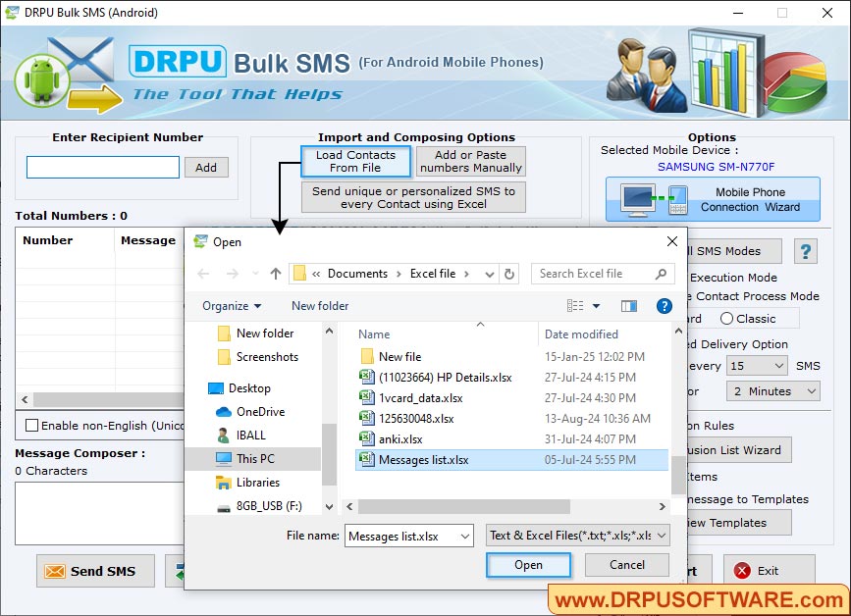The image size is (851, 616).
Task: Click the Exit button
Action: pyautogui.click(x=770, y=571)
